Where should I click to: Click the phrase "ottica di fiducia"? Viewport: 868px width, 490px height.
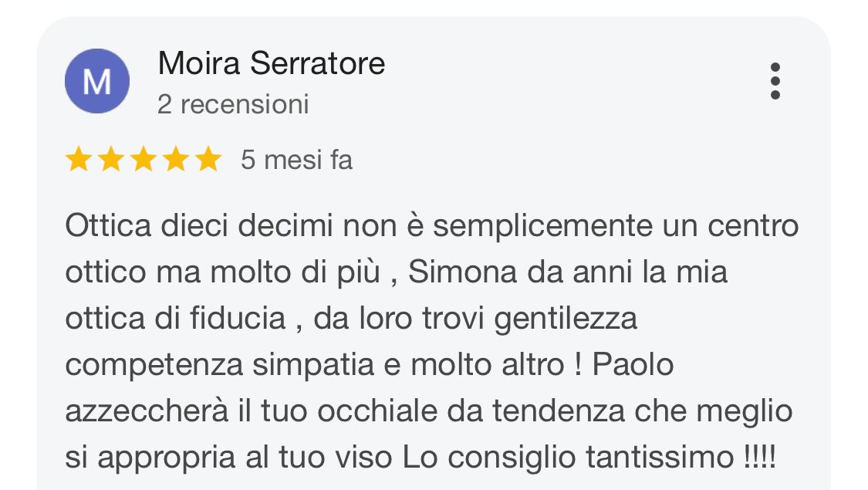(175, 319)
